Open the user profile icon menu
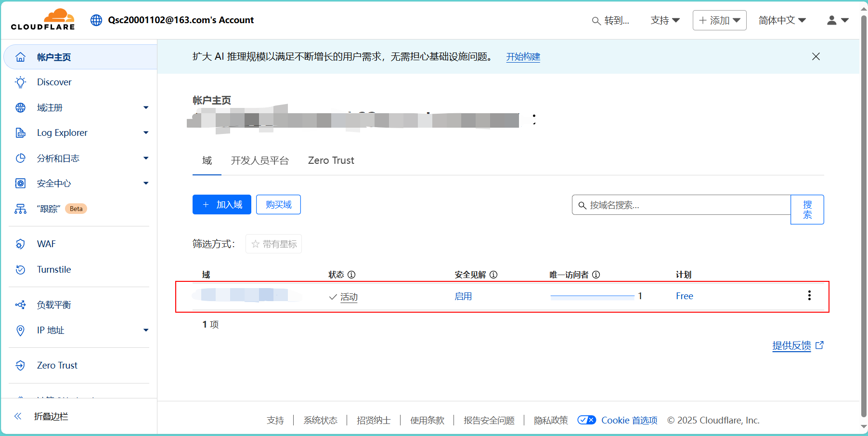The image size is (868, 436). (x=837, y=20)
